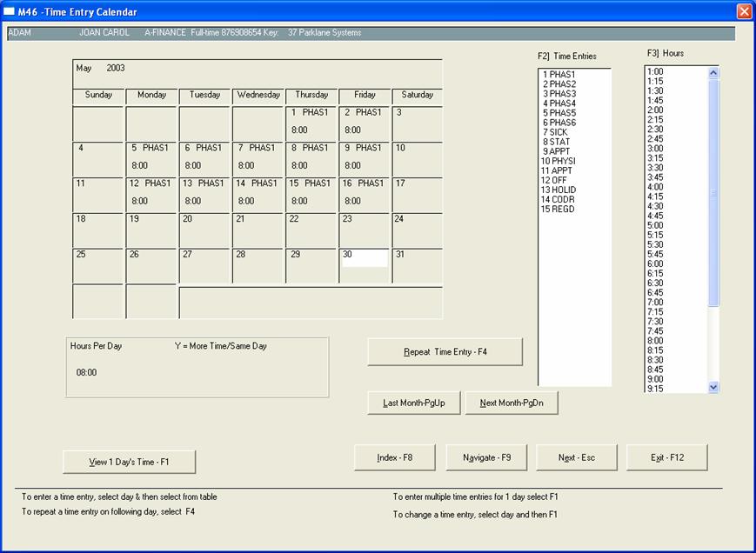
Task: Select Sunday May 4 cell
Action: click(x=98, y=159)
